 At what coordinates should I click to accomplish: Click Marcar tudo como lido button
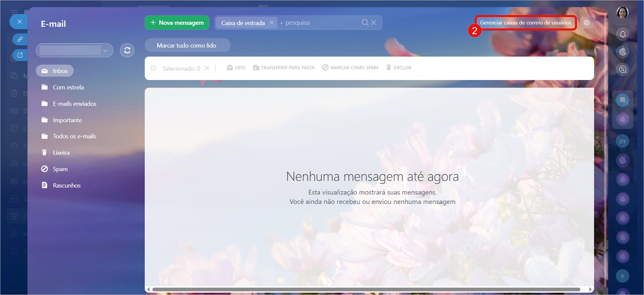point(187,45)
